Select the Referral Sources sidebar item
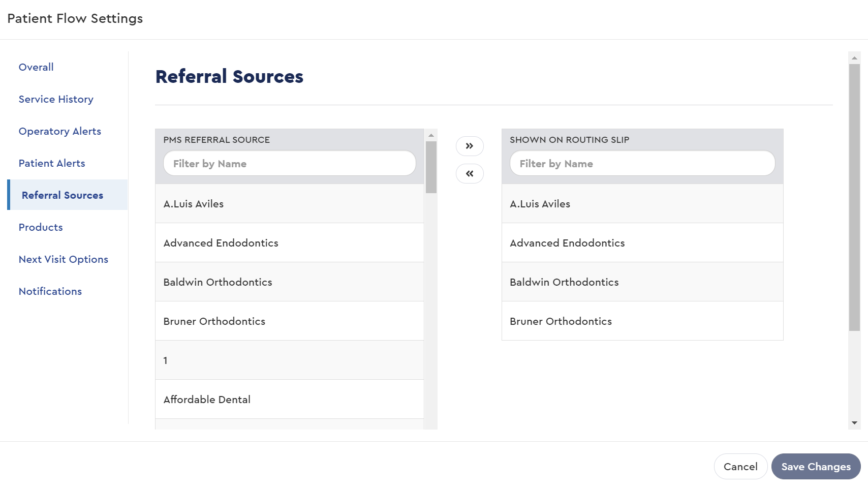 [68, 195]
